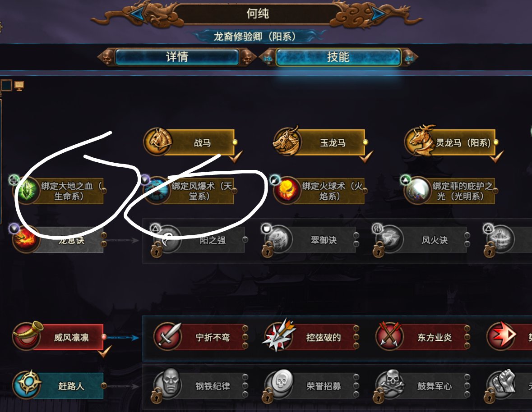This screenshot has width=532, height=412.
Task: Choose the 控弦破的 arrow skill icon
Action: coord(279,335)
